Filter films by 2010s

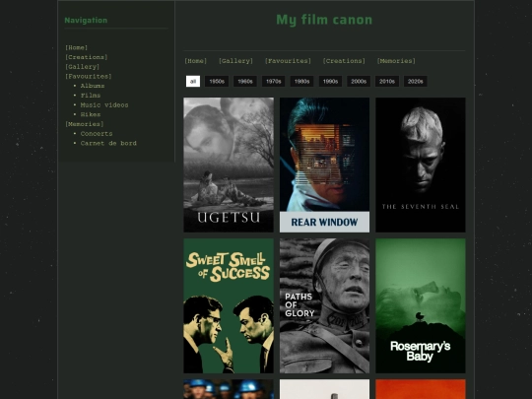387,82
